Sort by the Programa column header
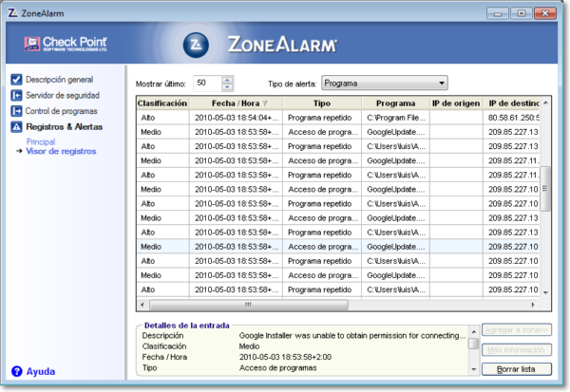Screen dimensions: 570x392 click(x=395, y=103)
